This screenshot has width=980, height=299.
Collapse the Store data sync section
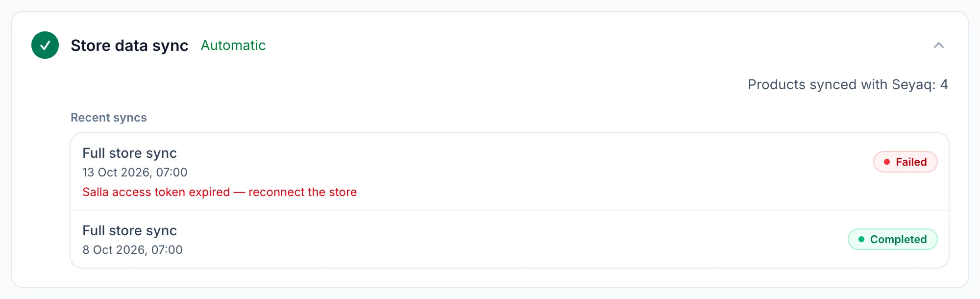coord(939,45)
